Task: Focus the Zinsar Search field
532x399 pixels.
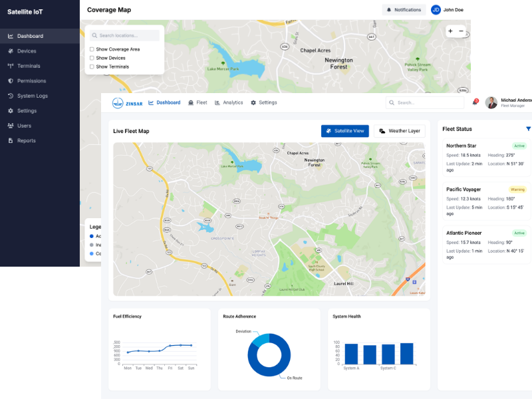Action: 425,102
